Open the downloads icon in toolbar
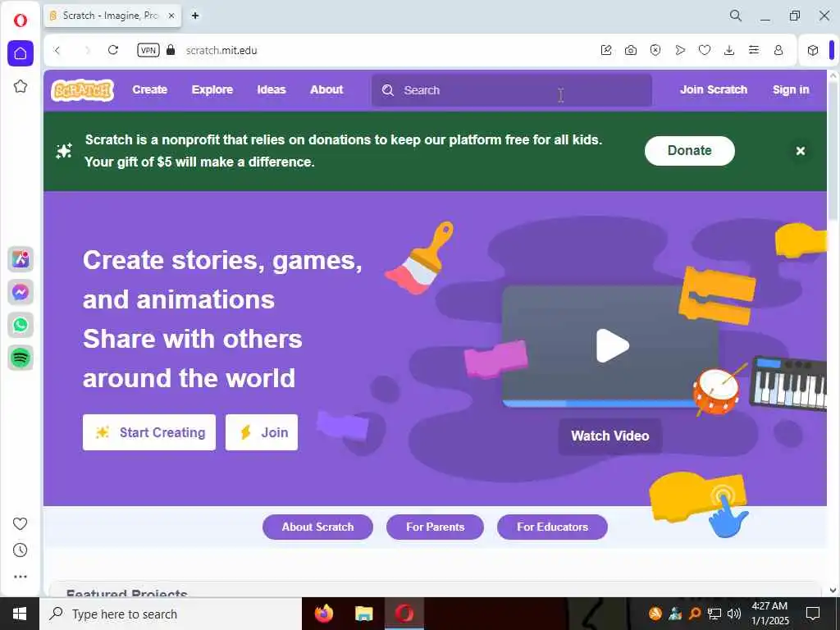Screen dimensions: 840x630 729,50
